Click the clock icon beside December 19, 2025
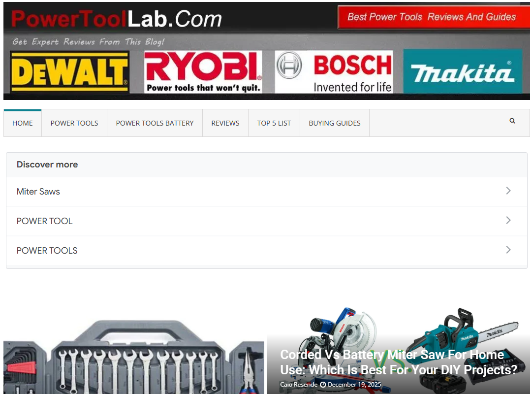 pos(323,385)
